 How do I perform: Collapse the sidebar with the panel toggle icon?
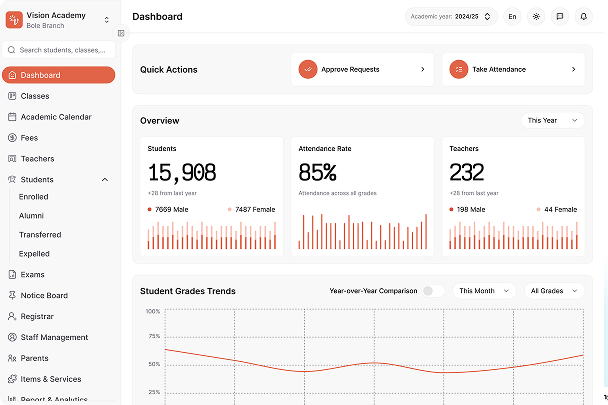(121, 33)
